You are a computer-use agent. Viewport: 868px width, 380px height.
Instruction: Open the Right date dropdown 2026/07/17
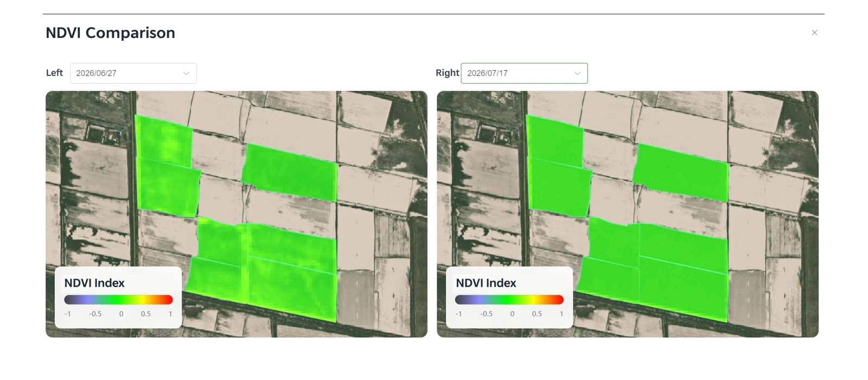tap(524, 73)
